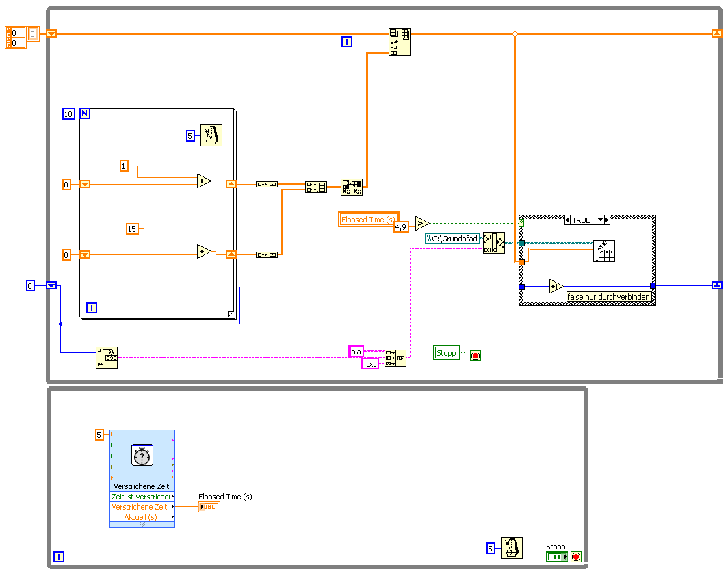This screenshot has height=578, width=728.
Task: Click the Stopp boolean TF control terminal
Action: pos(557,557)
